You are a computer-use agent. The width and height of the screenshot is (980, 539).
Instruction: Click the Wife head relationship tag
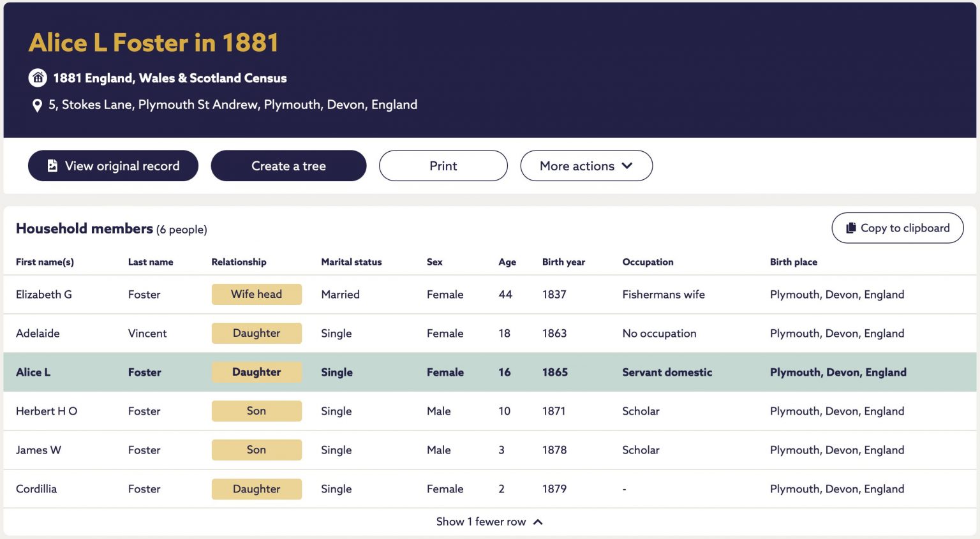(x=256, y=294)
